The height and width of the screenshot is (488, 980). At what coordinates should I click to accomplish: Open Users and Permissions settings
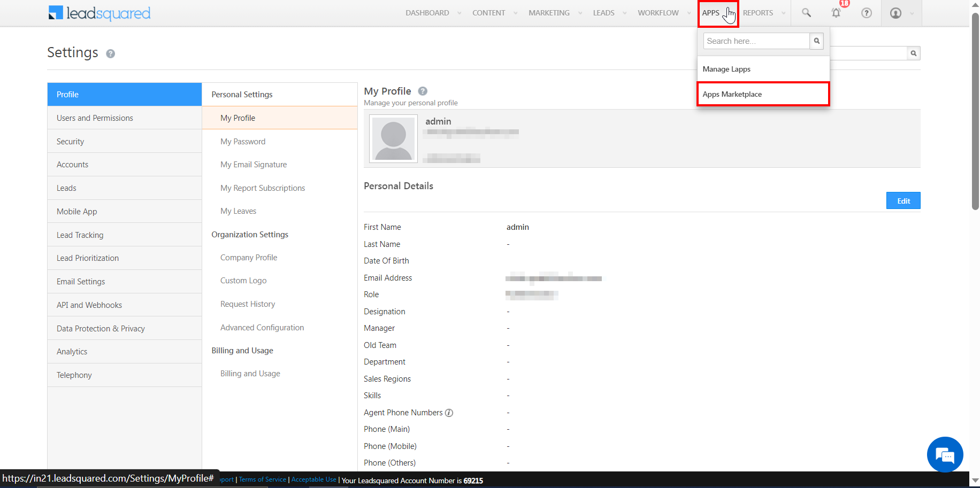point(125,118)
